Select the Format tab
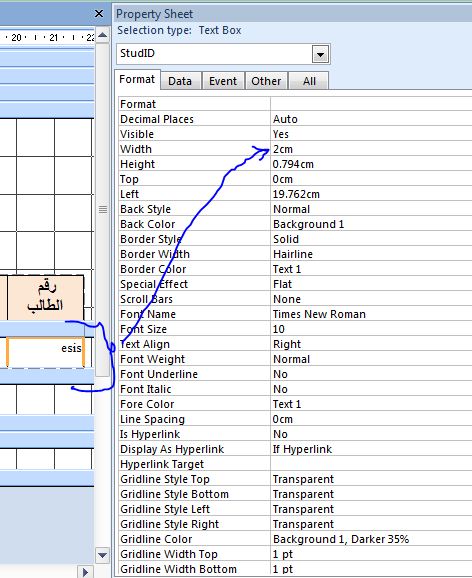The height and width of the screenshot is (578, 472). tap(137, 80)
